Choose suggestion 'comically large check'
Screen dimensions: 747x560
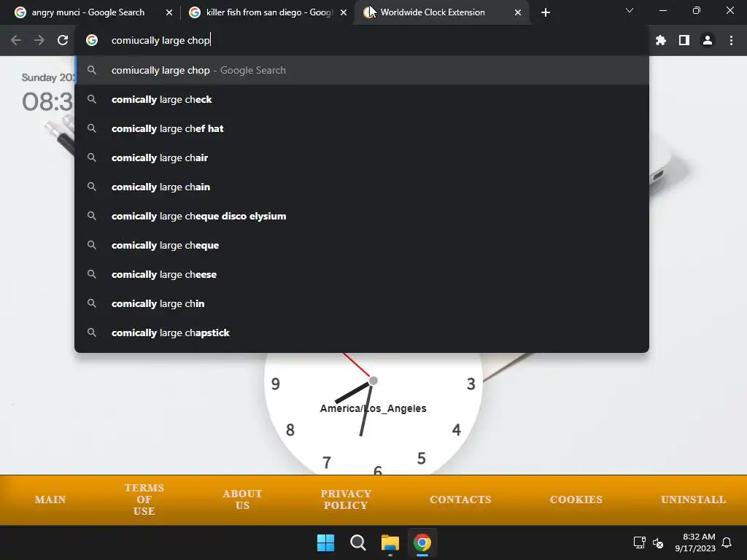pyautogui.click(x=362, y=99)
